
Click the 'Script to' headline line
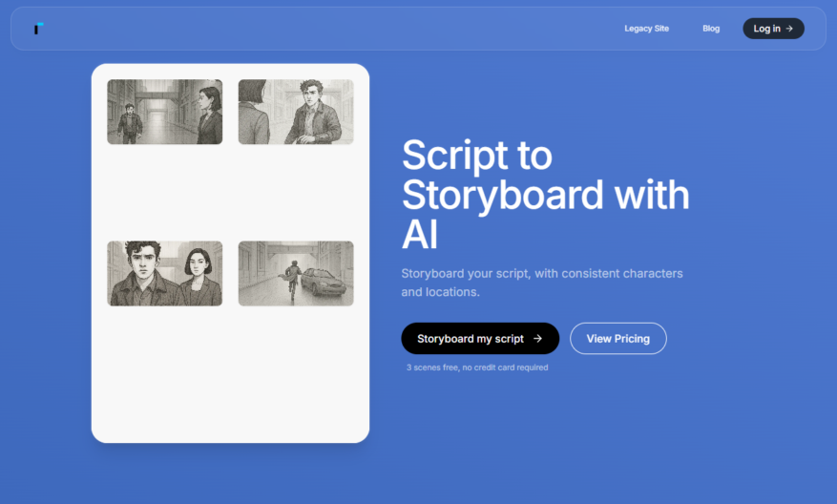coord(476,156)
